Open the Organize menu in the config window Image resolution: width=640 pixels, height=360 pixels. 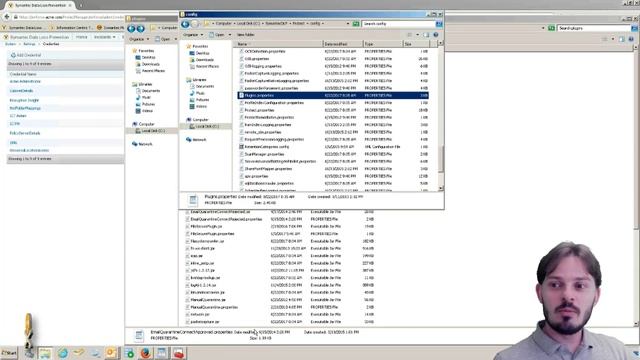193,35
